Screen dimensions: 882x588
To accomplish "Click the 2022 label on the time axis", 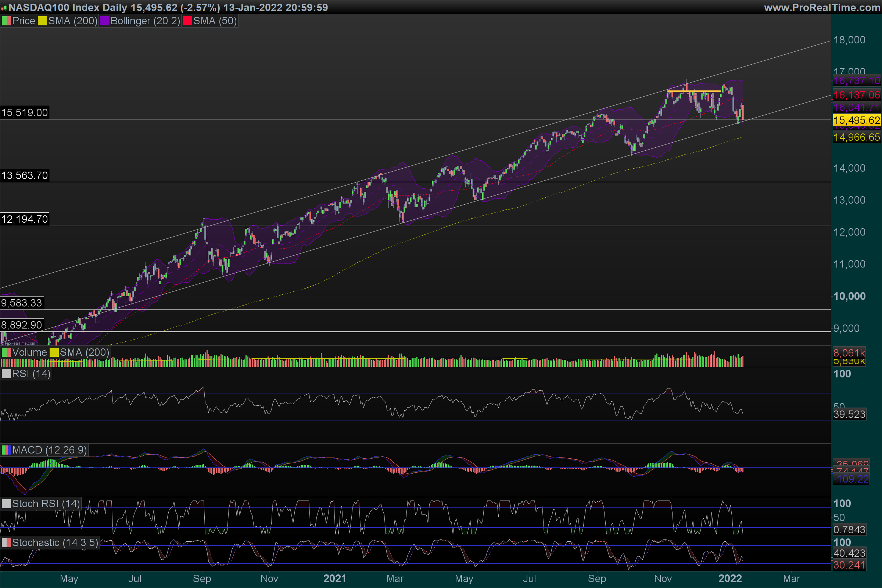I will [x=730, y=578].
